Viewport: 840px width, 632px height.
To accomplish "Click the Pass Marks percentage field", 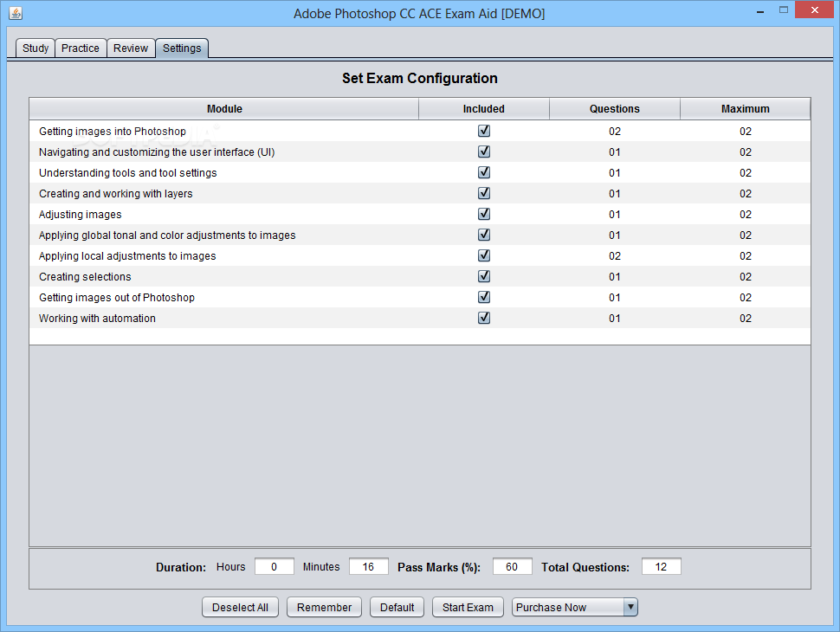I will tap(512, 567).
